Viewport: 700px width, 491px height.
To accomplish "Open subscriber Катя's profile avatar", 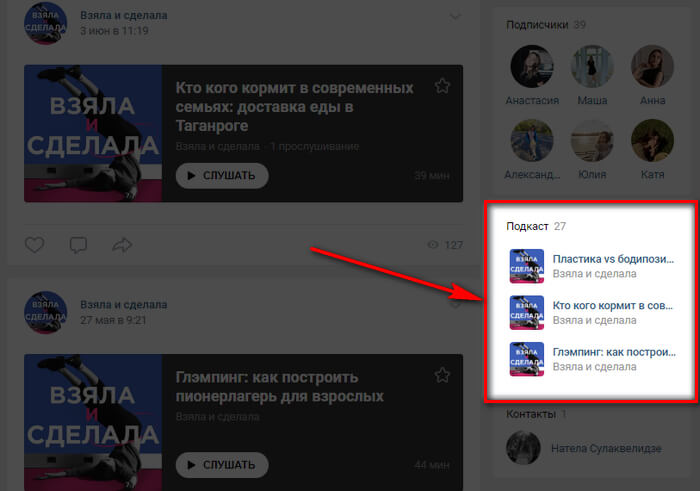I will [653, 140].
